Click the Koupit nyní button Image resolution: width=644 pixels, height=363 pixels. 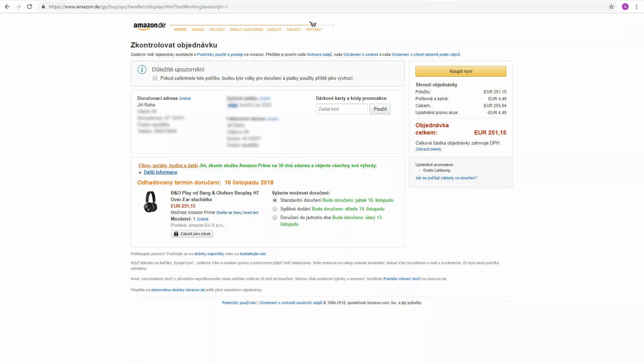(x=461, y=71)
